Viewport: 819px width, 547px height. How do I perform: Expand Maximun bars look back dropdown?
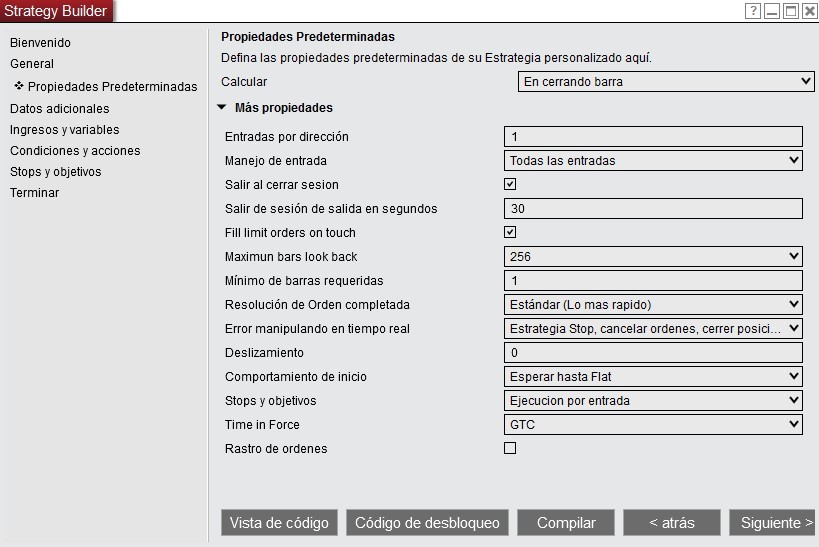coord(653,257)
